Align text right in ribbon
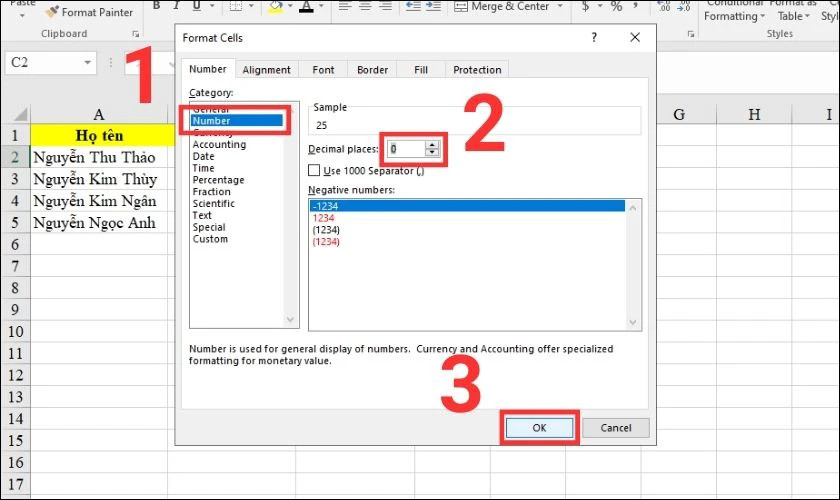Viewport: 840px width, 500px height. tap(385, 6)
